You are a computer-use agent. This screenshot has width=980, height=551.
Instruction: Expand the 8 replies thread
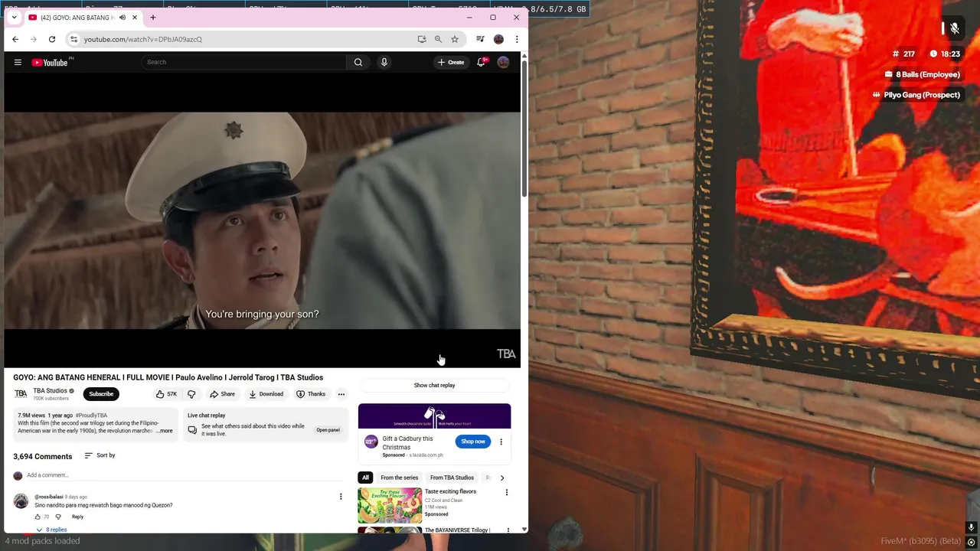(51, 530)
